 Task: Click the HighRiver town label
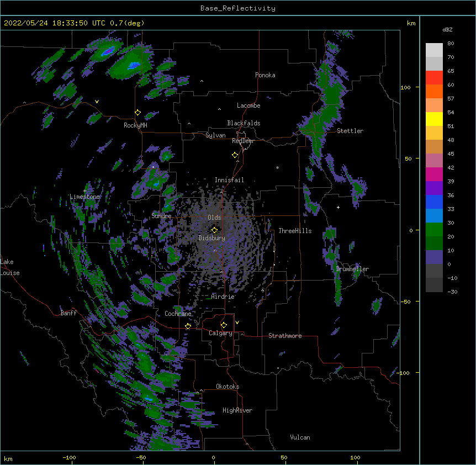point(237,410)
